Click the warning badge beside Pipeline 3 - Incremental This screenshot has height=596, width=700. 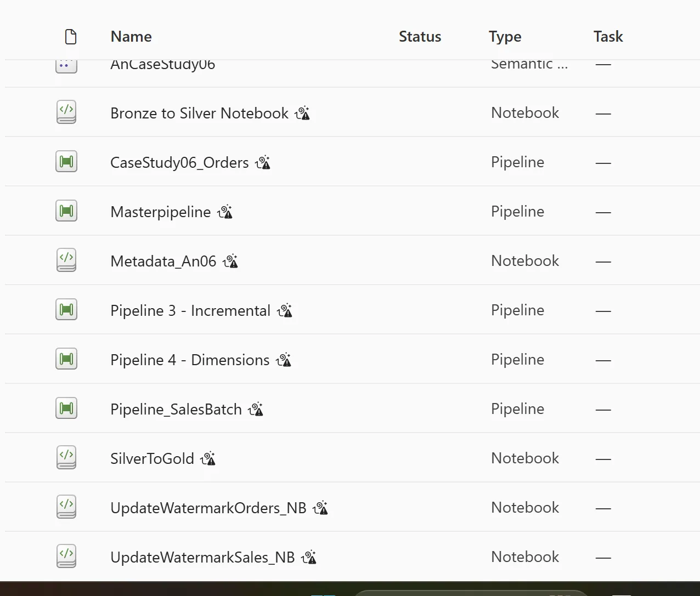285,310
